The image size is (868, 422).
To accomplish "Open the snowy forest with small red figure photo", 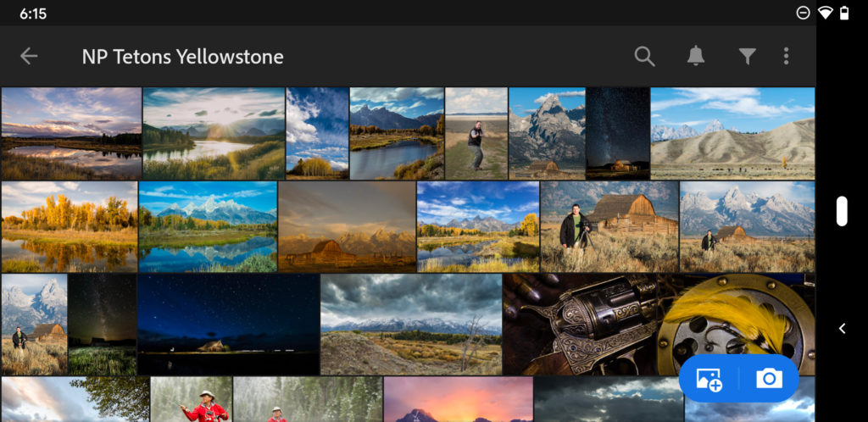I will 308,399.
